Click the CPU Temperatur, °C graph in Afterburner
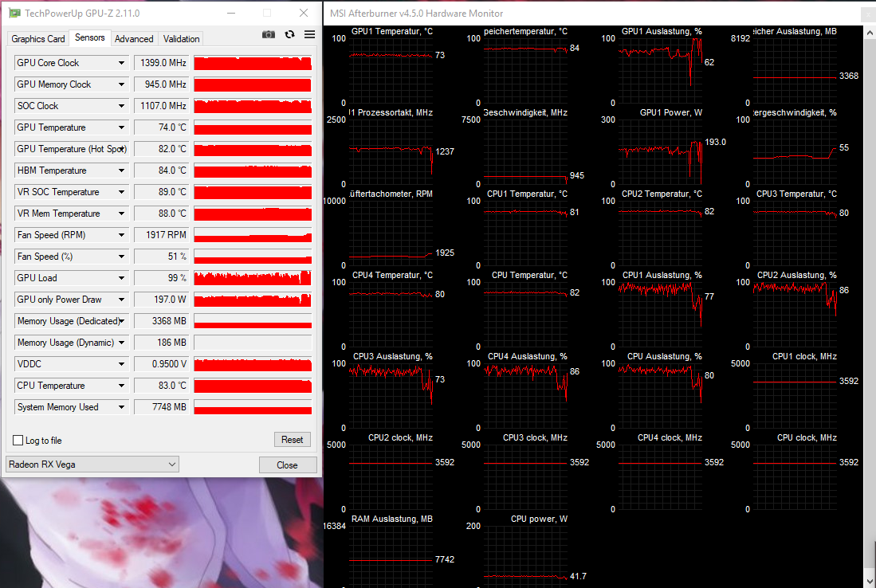 pos(526,315)
